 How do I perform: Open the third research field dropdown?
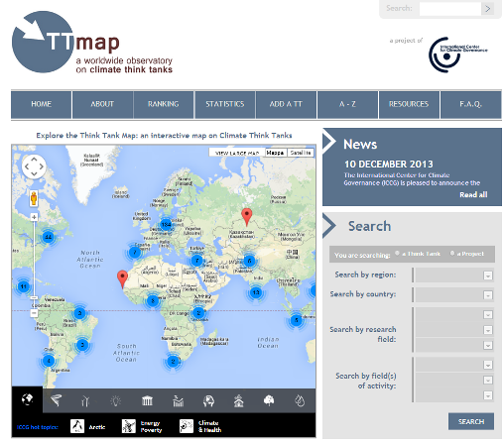click(453, 345)
